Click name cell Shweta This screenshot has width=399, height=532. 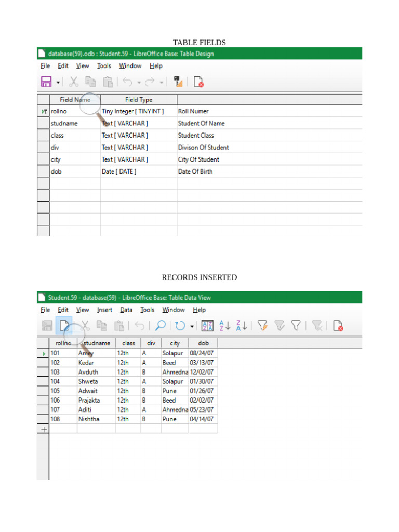[96, 381]
